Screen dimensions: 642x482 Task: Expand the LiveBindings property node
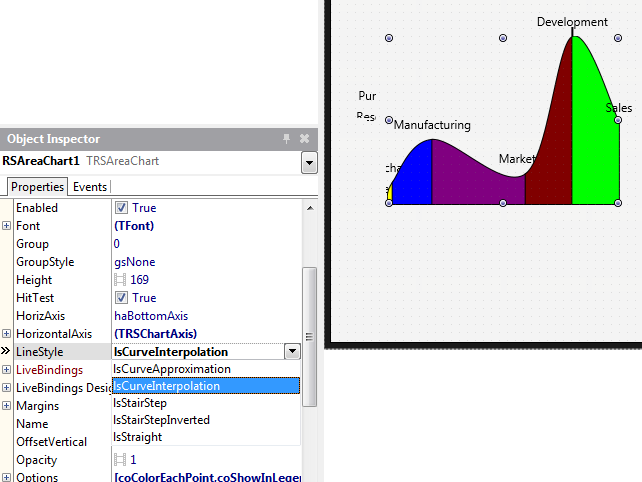tap(7, 370)
